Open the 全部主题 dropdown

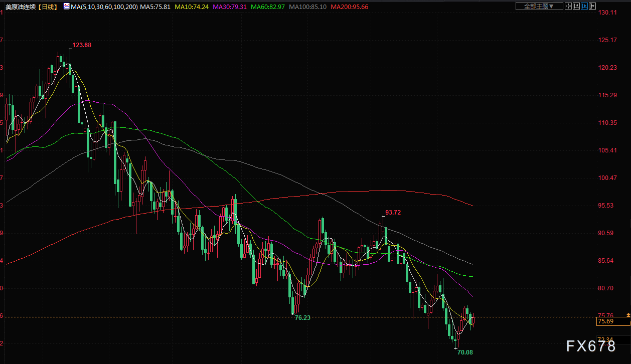tap(539, 6)
